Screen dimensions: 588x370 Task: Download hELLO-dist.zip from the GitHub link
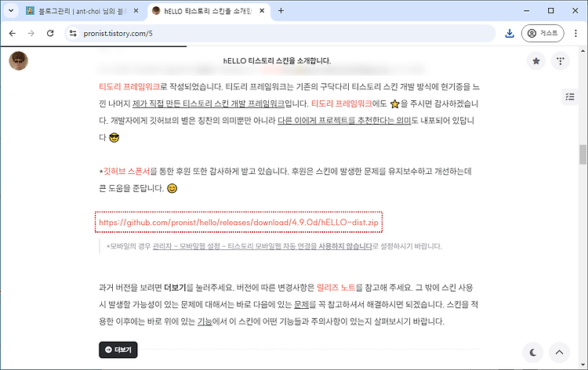(238, 223)
